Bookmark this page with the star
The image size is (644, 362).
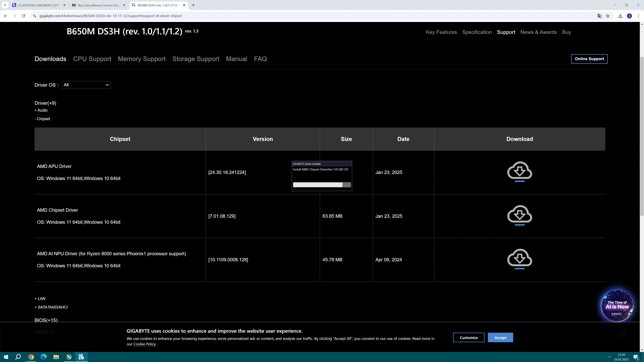point(608,16)
